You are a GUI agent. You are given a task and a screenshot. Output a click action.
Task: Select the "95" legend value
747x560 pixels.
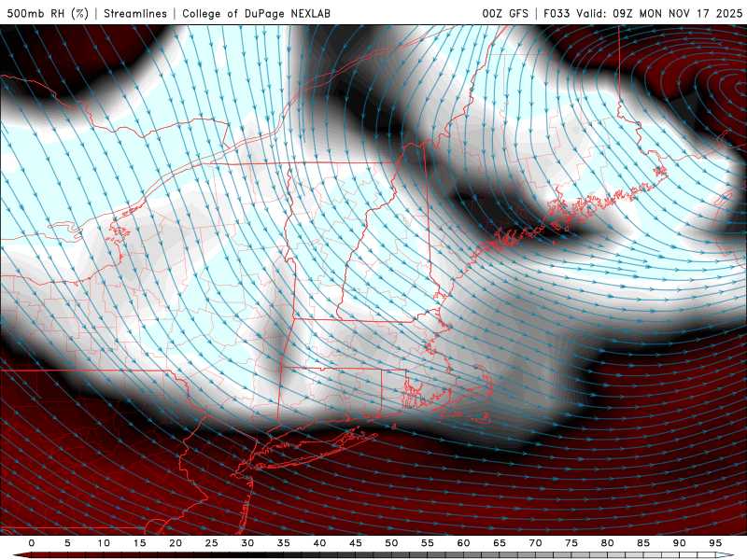click(x=715, y=543)
